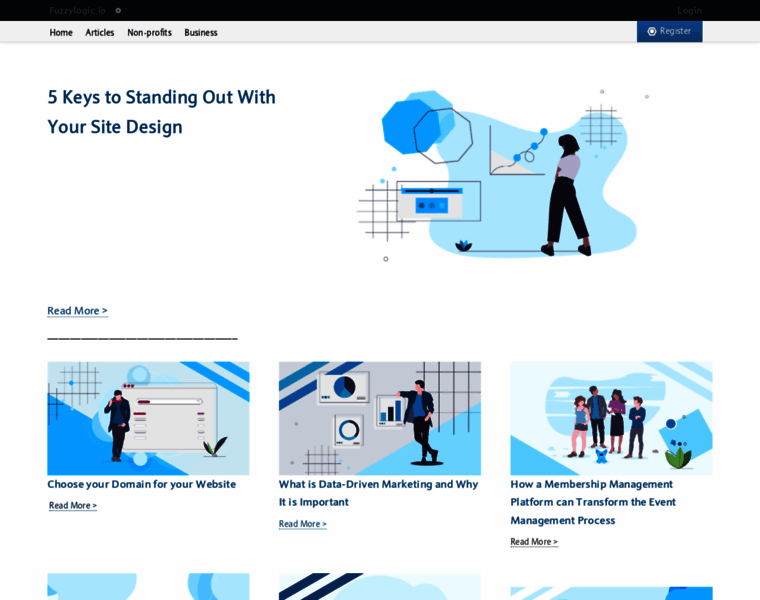760x600 pixels.
Task: Click the Login link
Action: tap(689, 10)
